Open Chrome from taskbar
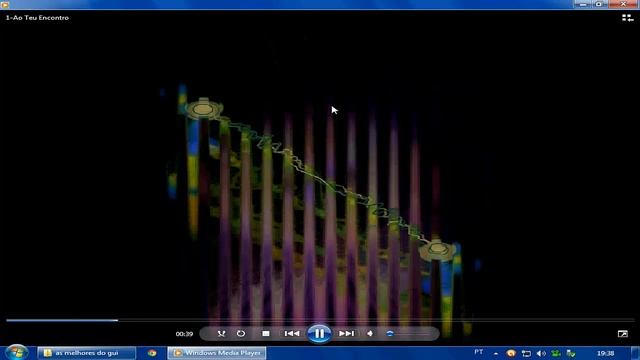The width and height of the screenshot is (640, 360). tap(152, 353)
